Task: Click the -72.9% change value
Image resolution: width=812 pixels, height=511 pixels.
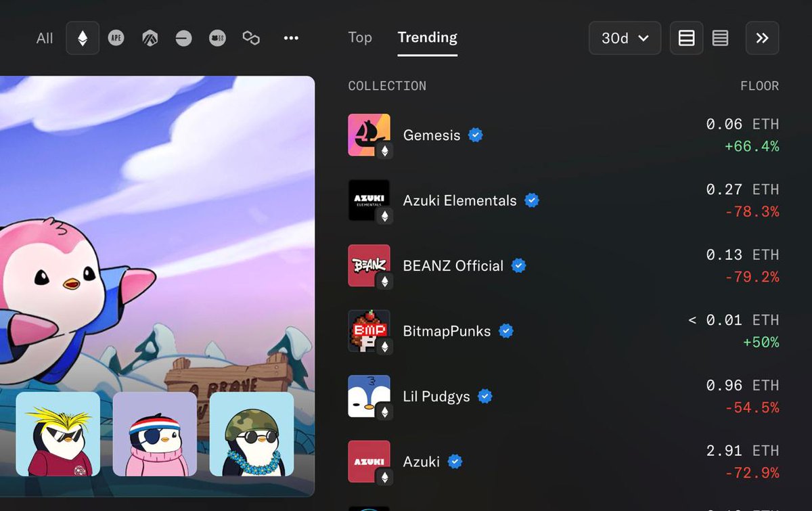Action: (x=752, y=473)
